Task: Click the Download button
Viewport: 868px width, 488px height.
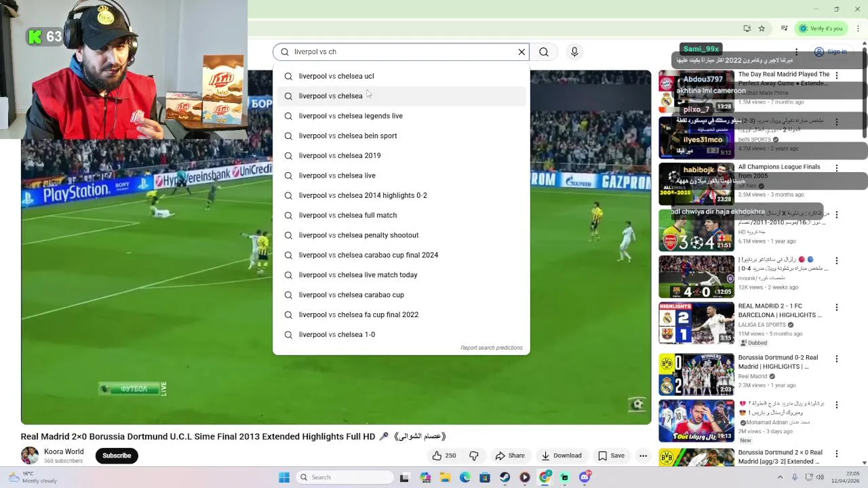Action: 561,455
